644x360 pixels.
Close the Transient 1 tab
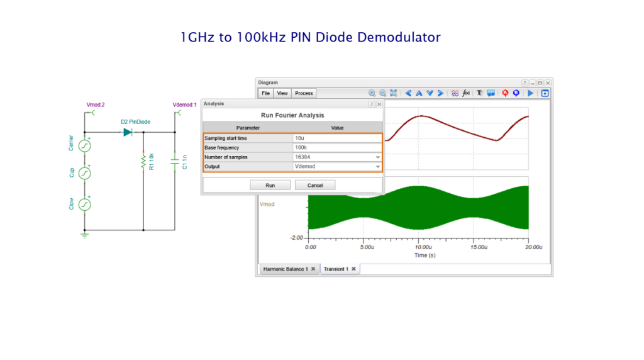(x=353, y=269)
